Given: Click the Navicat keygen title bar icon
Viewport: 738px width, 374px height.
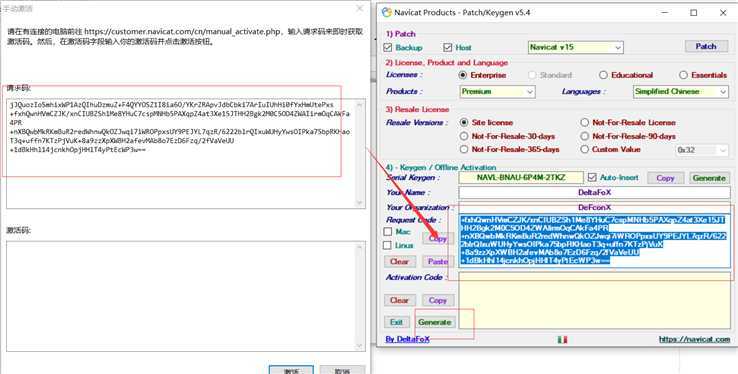Looking at the screenshot, I should click(386, 12).
